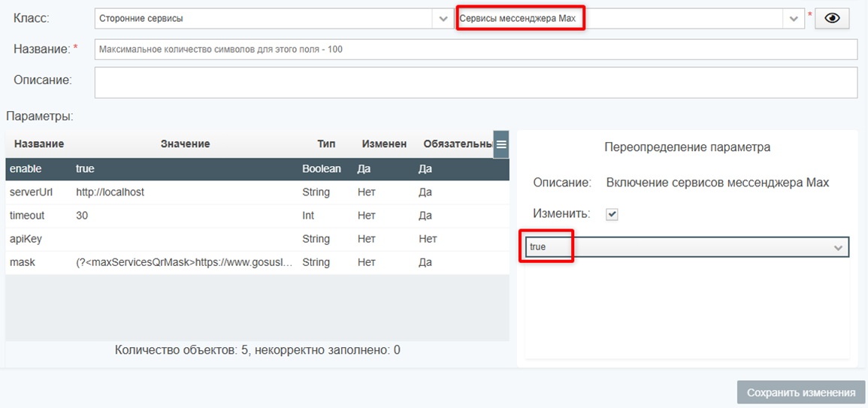
Task: Uncheck the Изменить checkbox
Action: point(612,214)
